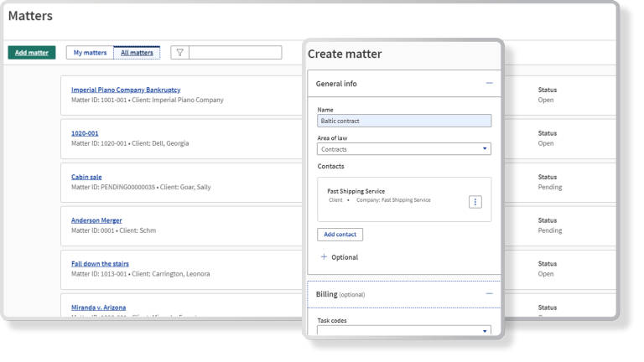The image size is (644, 362).
Task: Open the 1020-001 matter link
Action: click(85, 133)
